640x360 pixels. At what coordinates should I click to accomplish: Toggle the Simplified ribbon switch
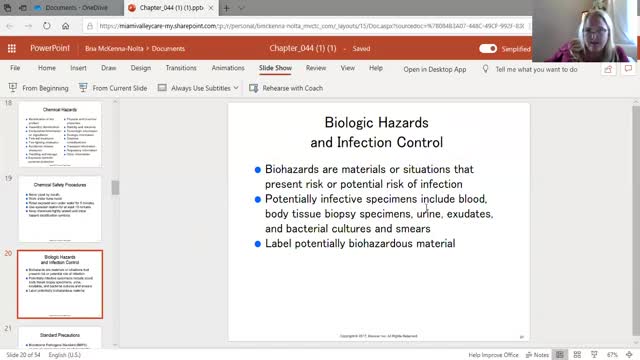pyautogui.click(x=488, y=49)
